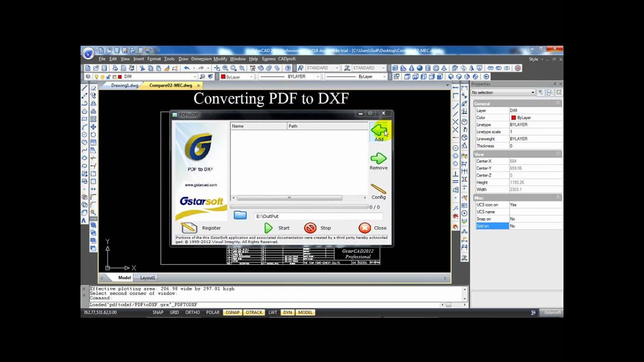
Task: Toggle MODEL space button in status bar
Action: click(x=305, y=312)
